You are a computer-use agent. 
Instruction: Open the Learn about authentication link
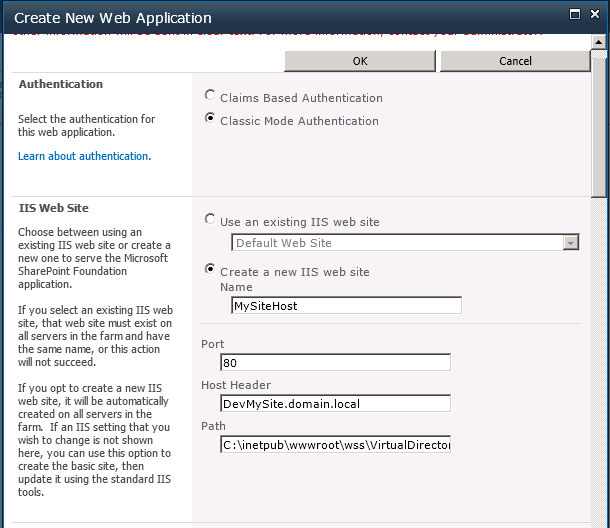tap(84, 156)
